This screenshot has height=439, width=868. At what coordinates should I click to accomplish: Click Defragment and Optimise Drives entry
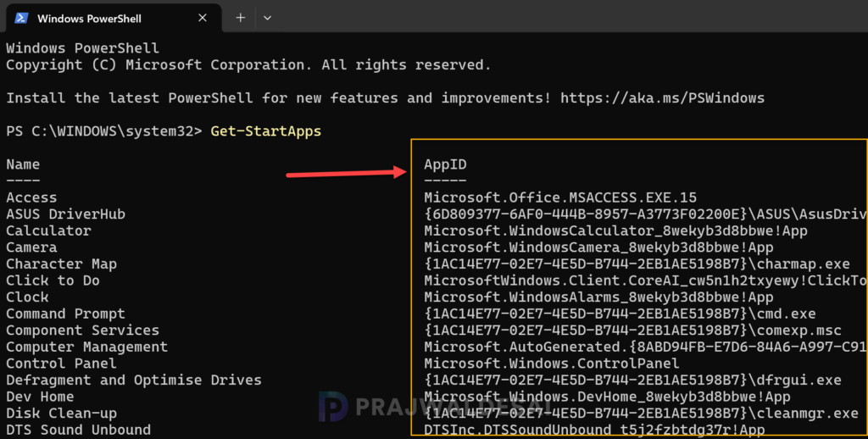click(134, 381)
